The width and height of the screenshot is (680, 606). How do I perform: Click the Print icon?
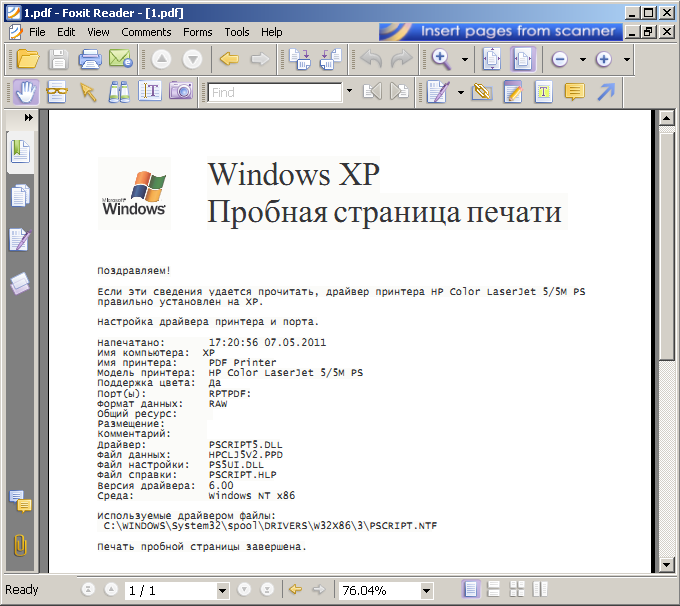(90, 59)
